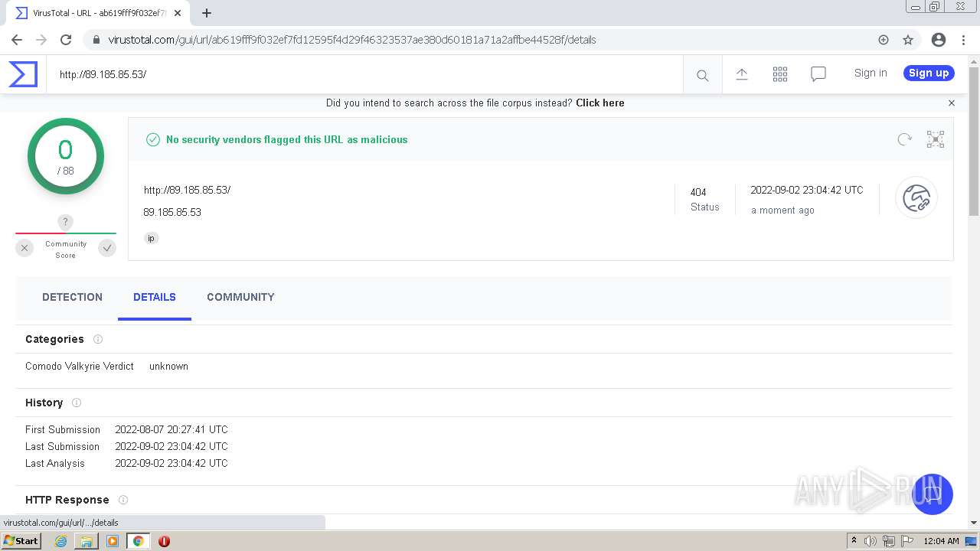The width and height of the screenshot is (980, 551).
Task: Open the VirusTotal logo home
Action: click(23, 74)
